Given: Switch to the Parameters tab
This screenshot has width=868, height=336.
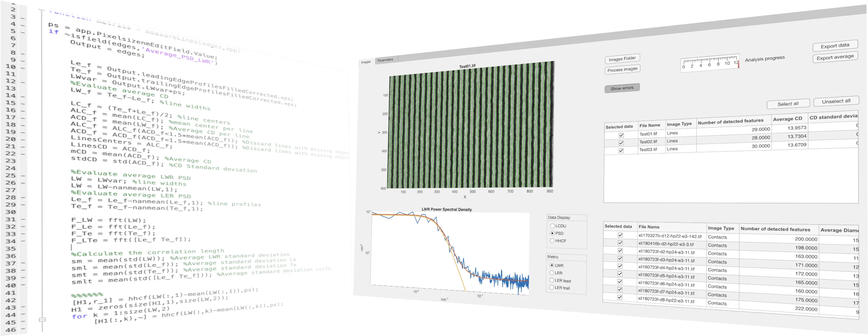Looking at the screenshot, I should (x=385, y=60).
